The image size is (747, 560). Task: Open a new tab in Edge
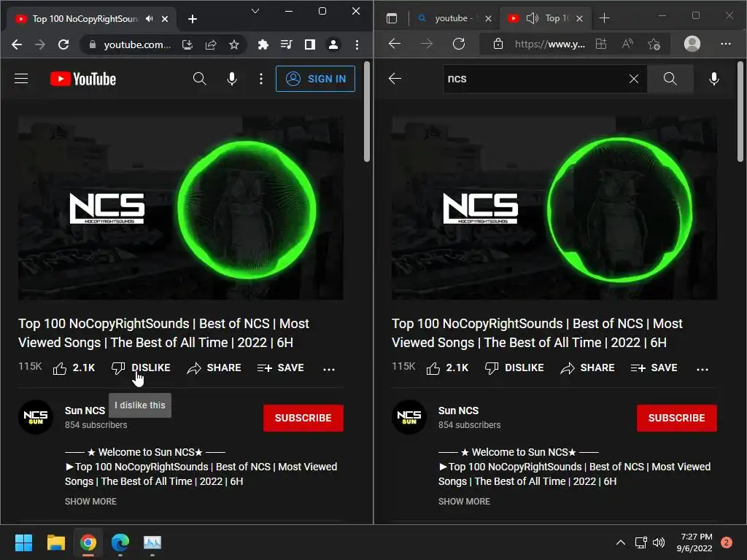pos(604,18)
